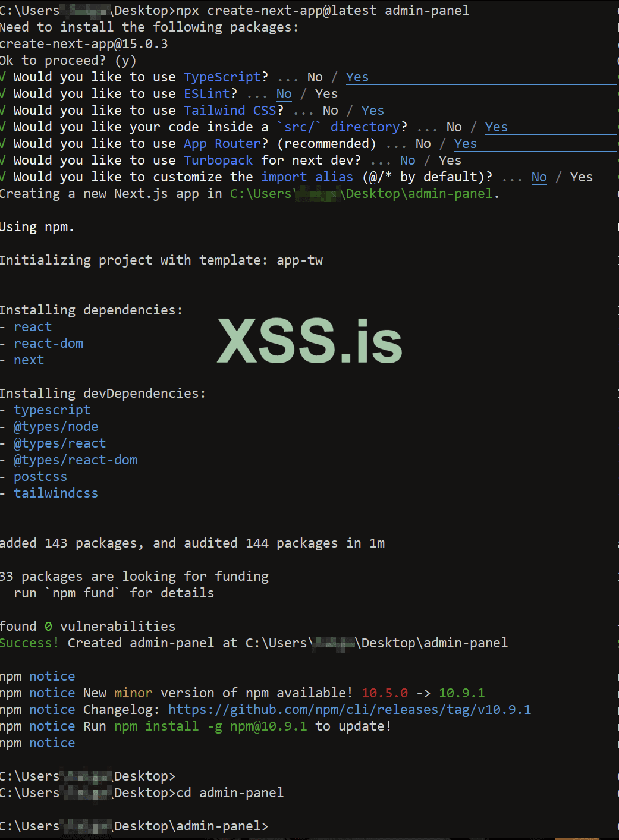Click 'Installing dependencies:' heading
The width and height of the screenshot is (619, 840).
pyautogui.click(x=92, y=310)
